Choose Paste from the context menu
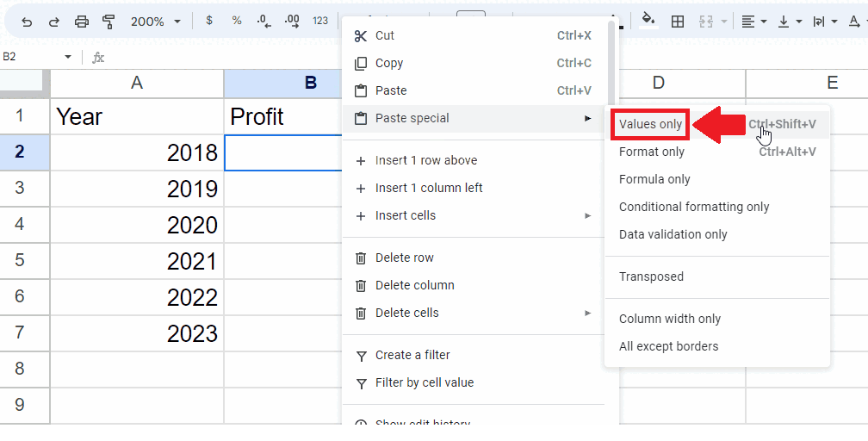Viewport: 868px width, 441px height. (474, 90)
